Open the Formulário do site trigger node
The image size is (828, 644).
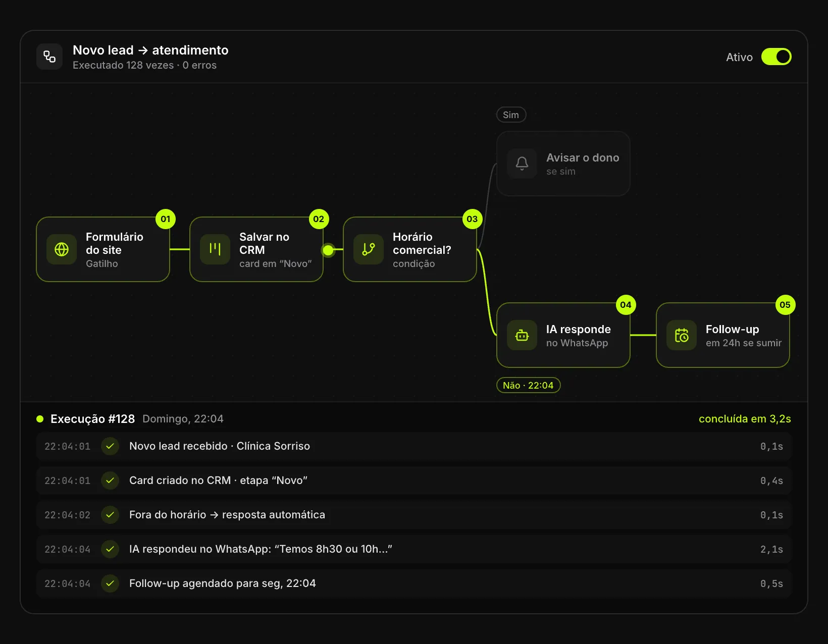(x=103, y=249)
